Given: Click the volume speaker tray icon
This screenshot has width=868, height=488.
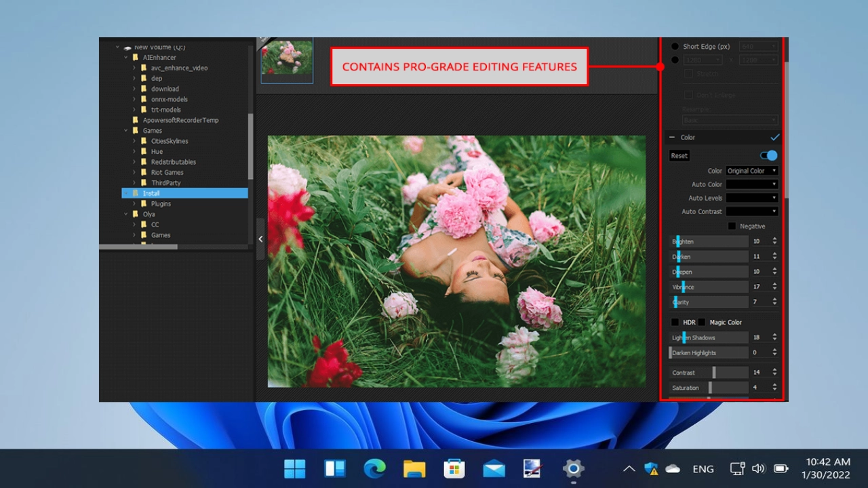Looking at the screenshot, I should point(758,469).
